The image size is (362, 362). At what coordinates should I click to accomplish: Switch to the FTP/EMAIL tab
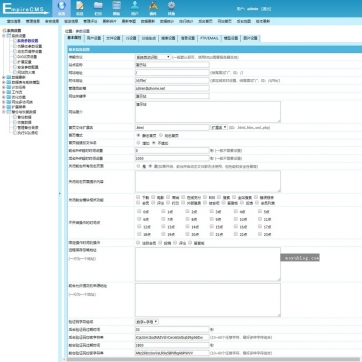(209, 38)
